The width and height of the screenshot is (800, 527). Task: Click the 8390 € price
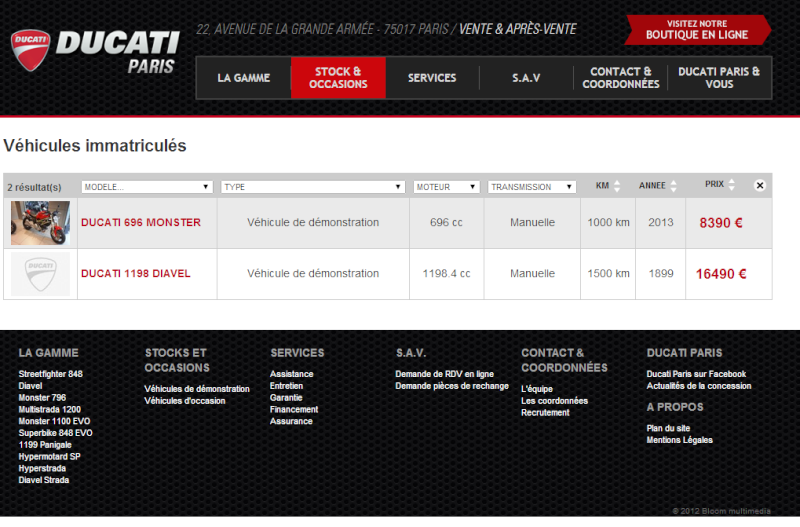(721, 223)
